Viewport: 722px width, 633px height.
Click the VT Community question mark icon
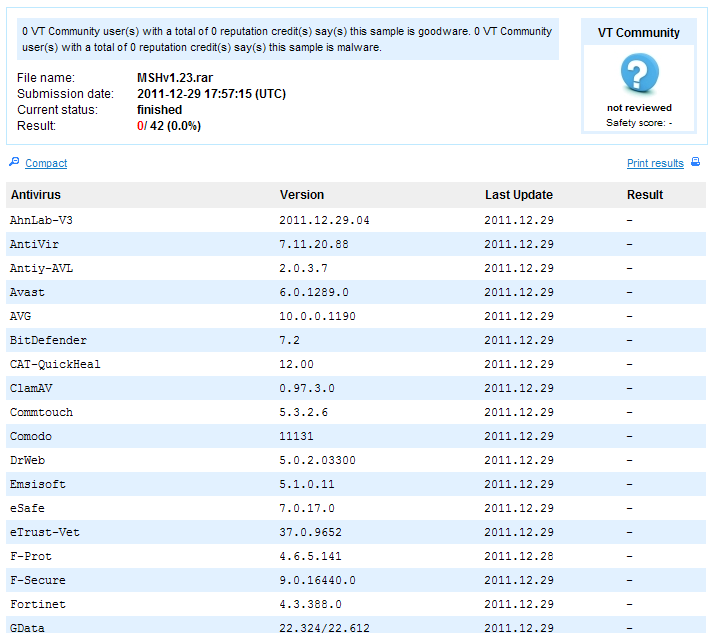639,74
